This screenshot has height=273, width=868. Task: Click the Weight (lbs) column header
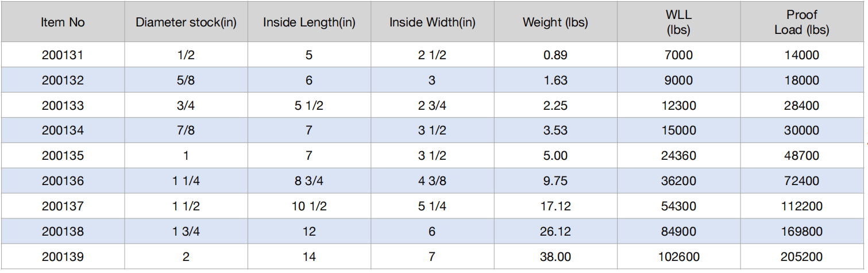pyautogui.click(x=555, y=22)
